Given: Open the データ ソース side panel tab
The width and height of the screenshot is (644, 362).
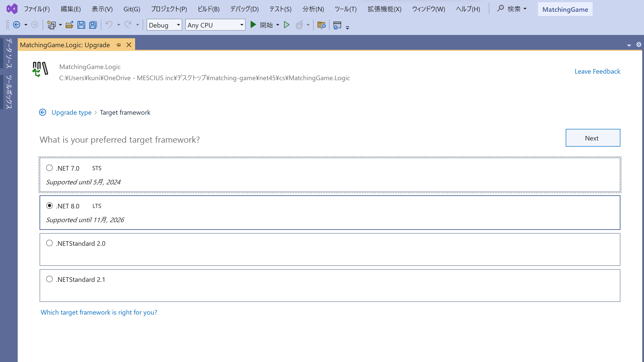Looking at the screenshot, I should [x=9, y=53].
